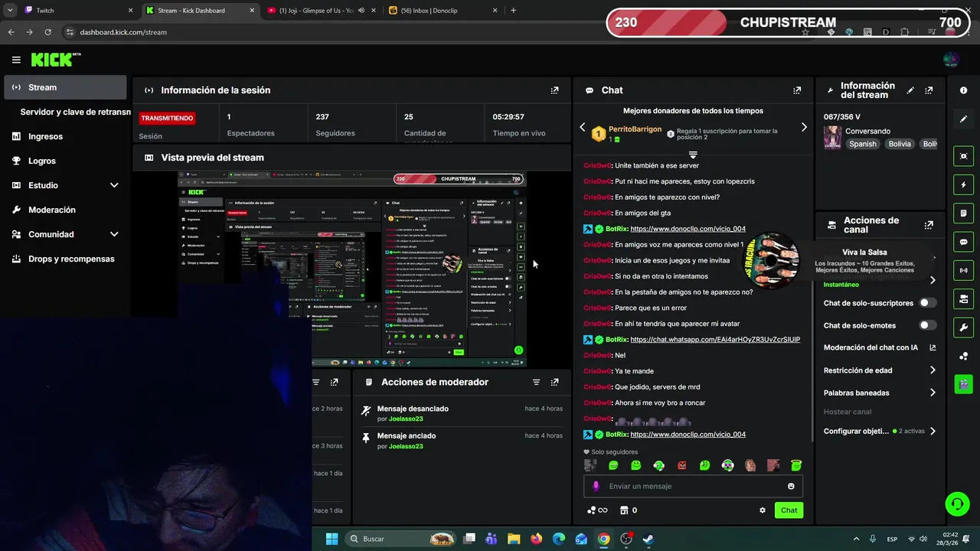Open Drops y recompensas in the sidebar
This screenshot has height=551, width=980.
click(x=65, y=259)
